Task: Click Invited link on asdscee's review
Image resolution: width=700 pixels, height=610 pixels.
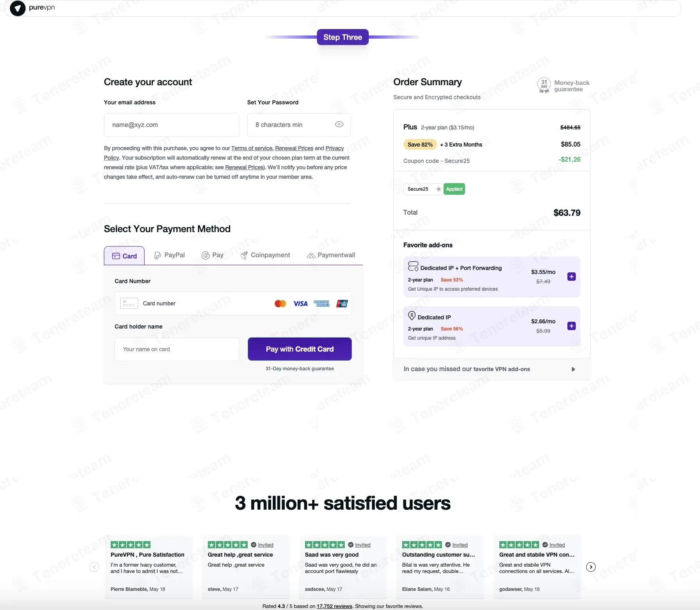Action: pos(363,545)
